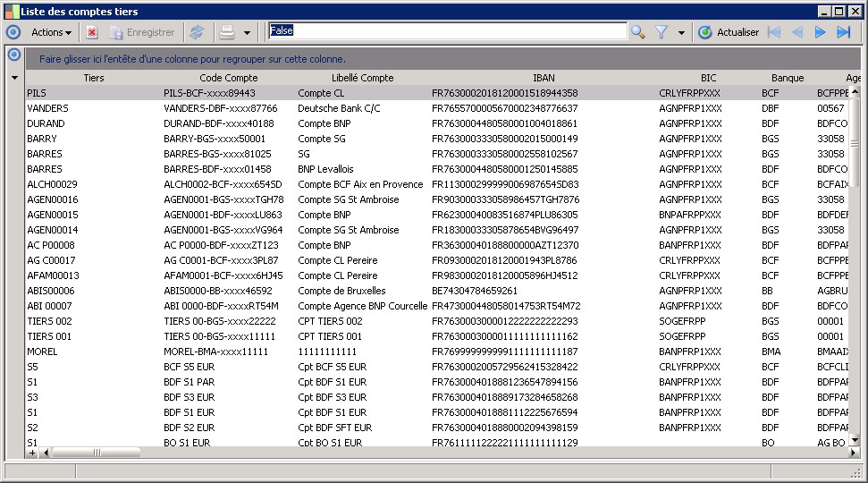The height and width of the screenshot is (483, 868).
Task: Sort by the Banque column header
Action: pos(788,78)
